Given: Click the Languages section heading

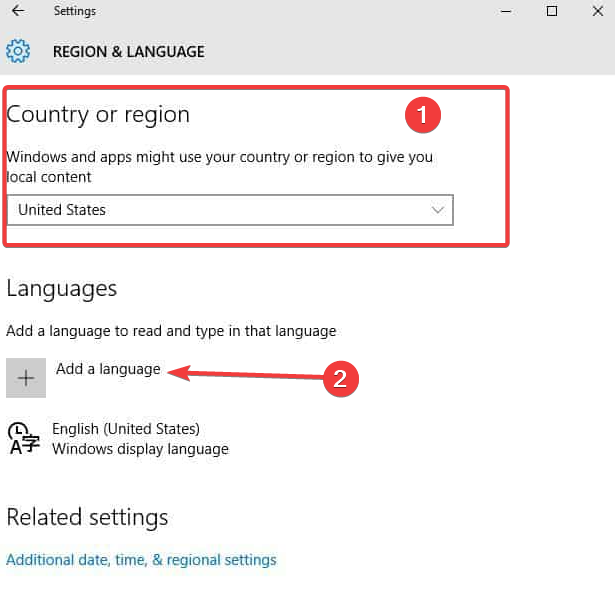Looking at the screenshot, I should tap(62, 289).
